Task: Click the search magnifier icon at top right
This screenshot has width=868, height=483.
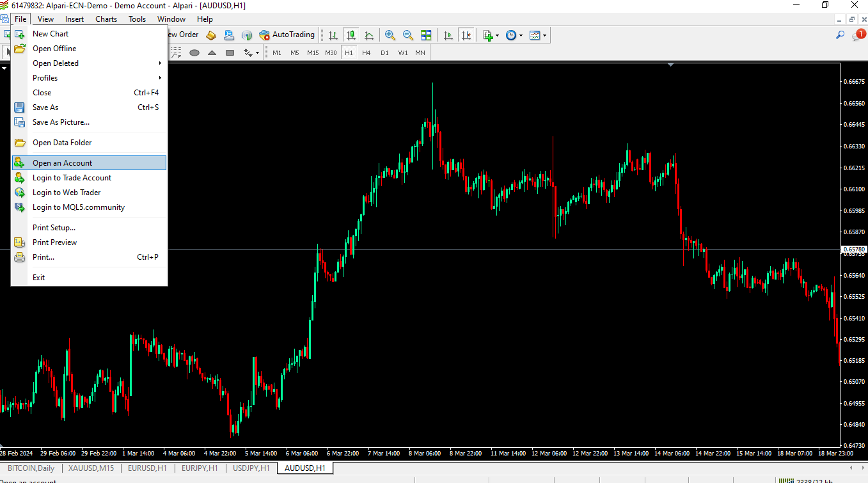Action: click(840, 35)
